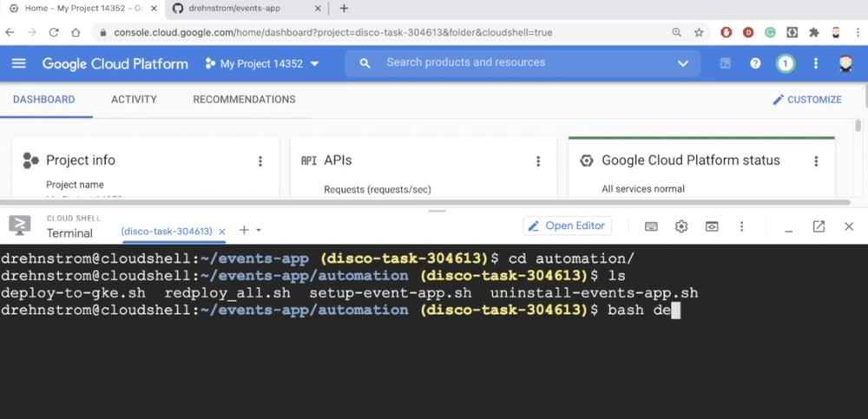Click the Google Cloud Platform logo text
The height and width of the screenshot is (419, 868).
[115, 63]
